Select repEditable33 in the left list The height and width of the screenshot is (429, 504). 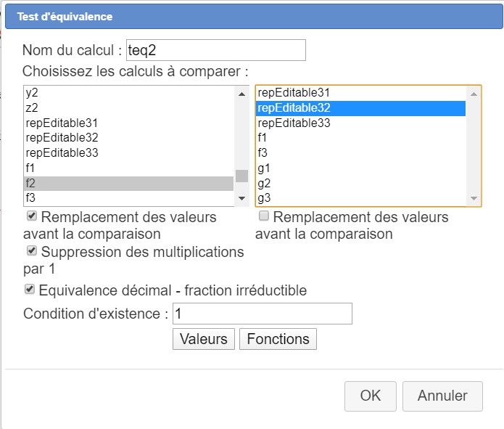tap(62, 152)
